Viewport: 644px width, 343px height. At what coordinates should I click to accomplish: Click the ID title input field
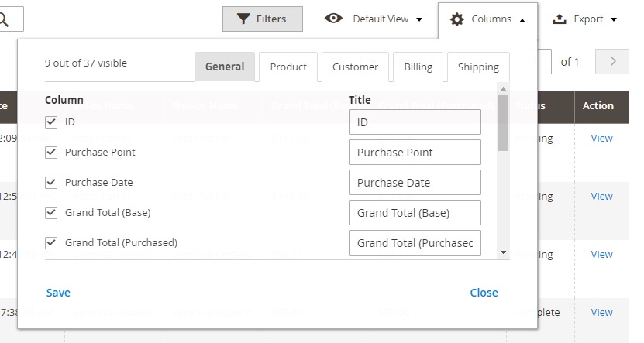click(x=415, y=122)
